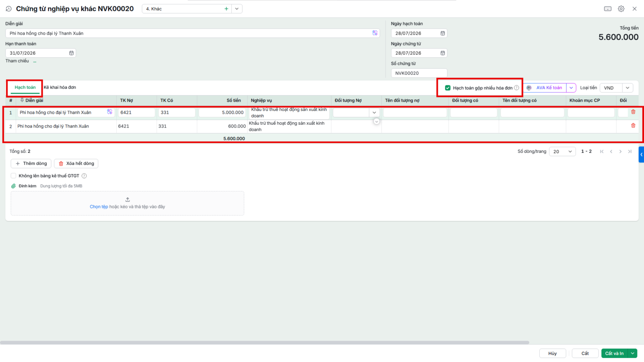The image size is (644, 362).
Task: Click the TK Có field 331 in row 1
Action: 177,113
